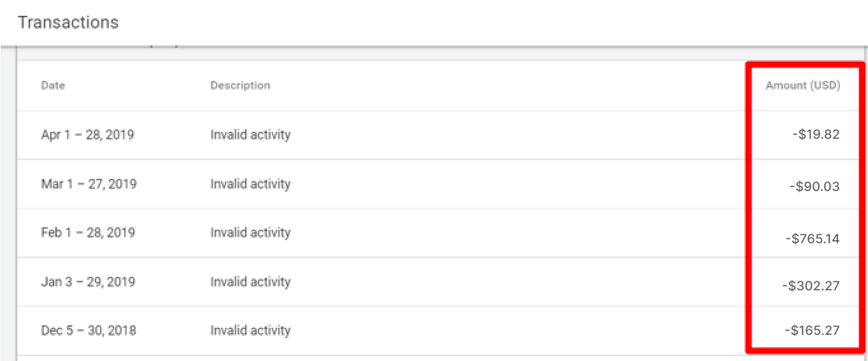Click the -$19.82 amount
The image size is (868, 361).
[816, 135]
